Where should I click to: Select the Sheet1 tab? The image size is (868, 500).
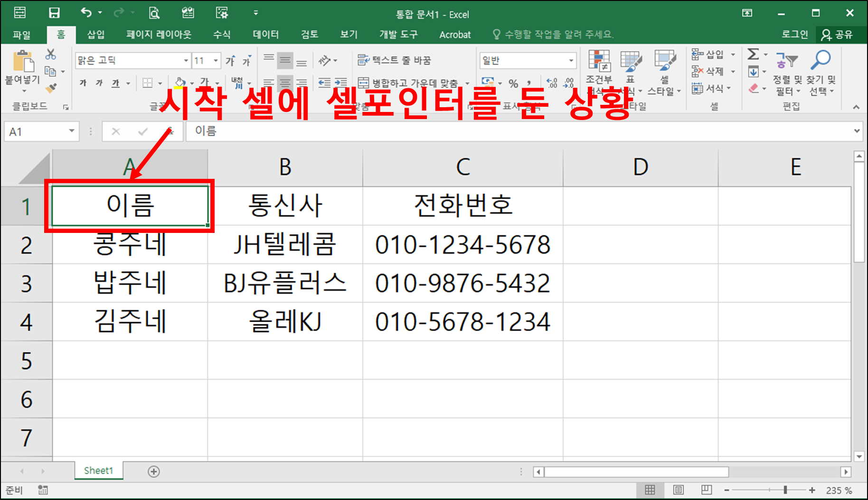pyautogui.click(x=98, y=471)
